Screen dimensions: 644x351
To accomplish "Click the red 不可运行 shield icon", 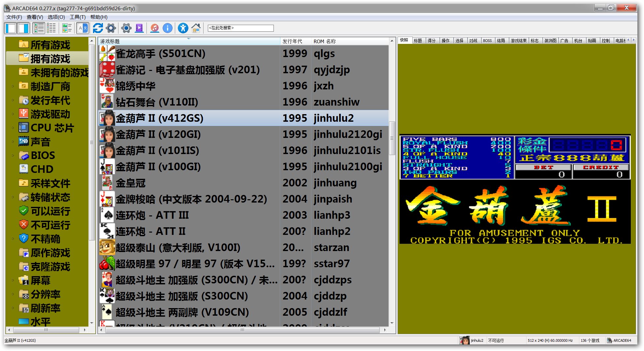I will [x=23, y=224].
